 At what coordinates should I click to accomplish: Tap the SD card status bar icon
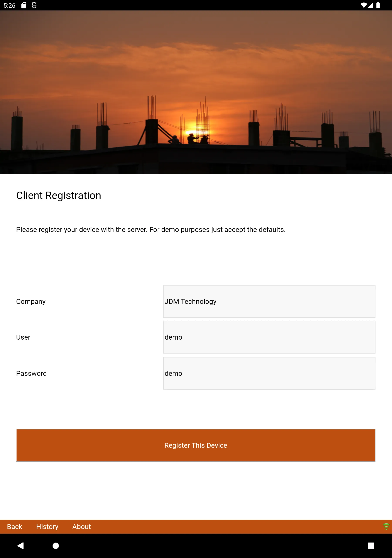click(24, 5)
